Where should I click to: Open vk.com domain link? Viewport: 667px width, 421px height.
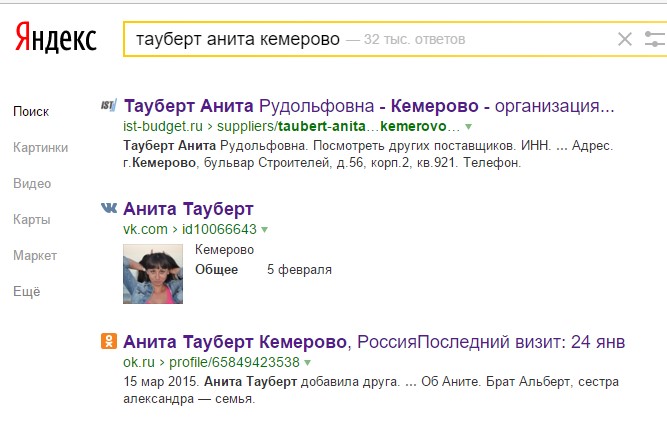pos(145,229)
